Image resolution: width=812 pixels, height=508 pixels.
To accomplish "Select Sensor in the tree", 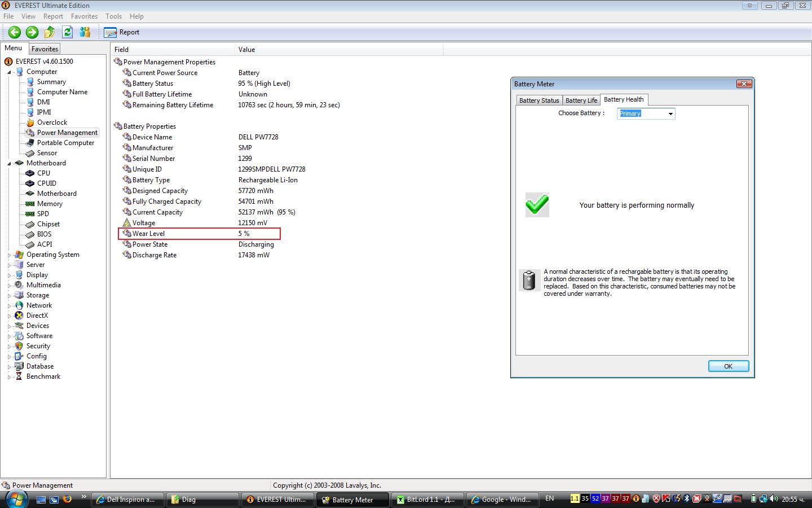I will [x=47, y=153].
